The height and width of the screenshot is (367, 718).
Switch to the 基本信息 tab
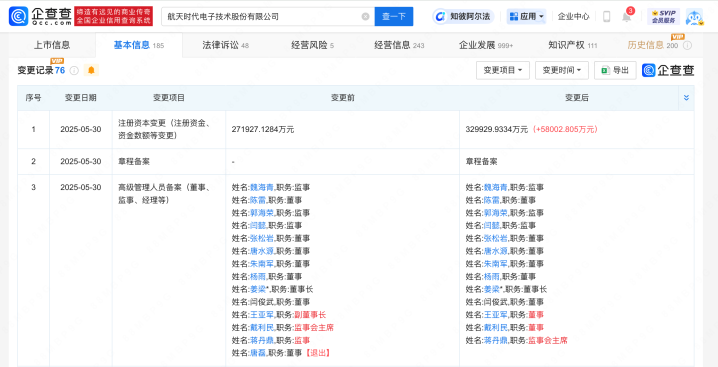tap(139, 45)
